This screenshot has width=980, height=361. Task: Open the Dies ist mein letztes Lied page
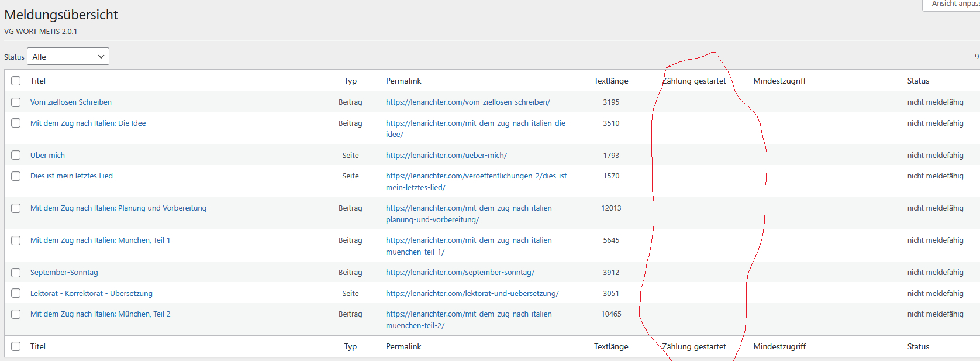point(71,176)
